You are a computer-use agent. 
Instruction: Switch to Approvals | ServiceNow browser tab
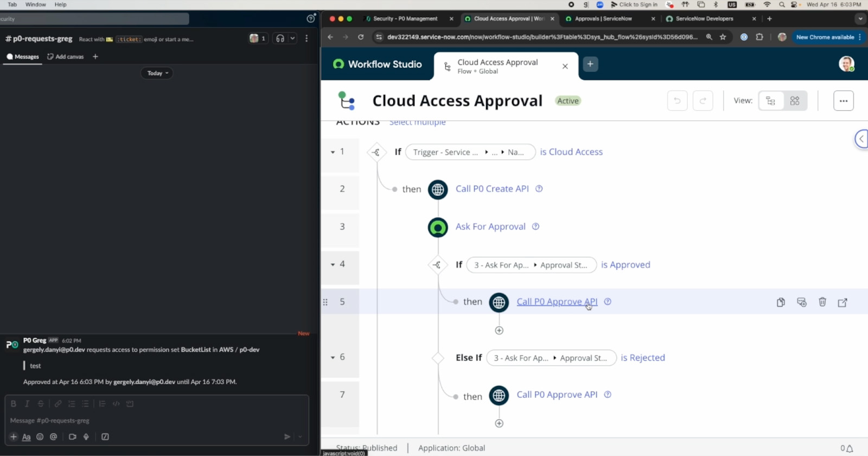coord(603,18)
